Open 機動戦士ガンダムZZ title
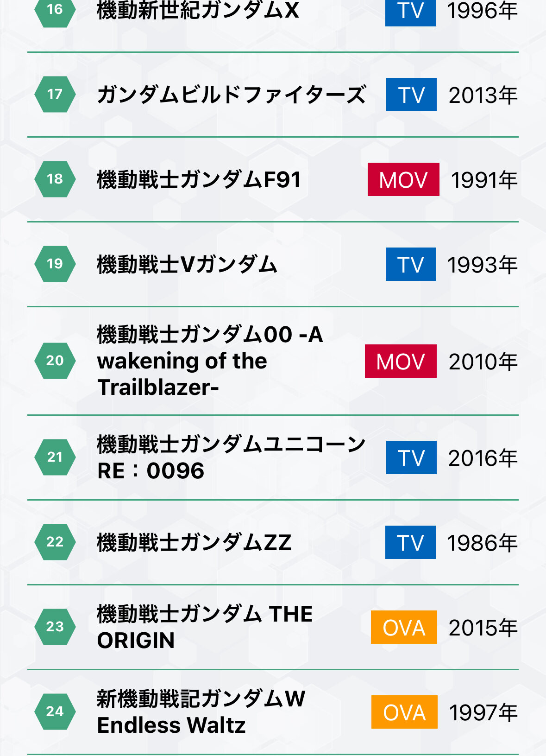 tap(194, 542)
